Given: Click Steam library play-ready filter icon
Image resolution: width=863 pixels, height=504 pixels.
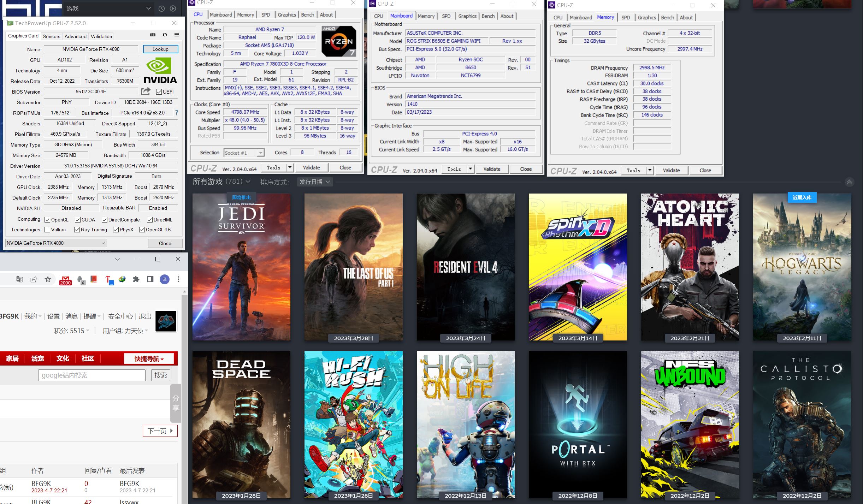Looking at the screenshot, I should [x=173, y=8].
